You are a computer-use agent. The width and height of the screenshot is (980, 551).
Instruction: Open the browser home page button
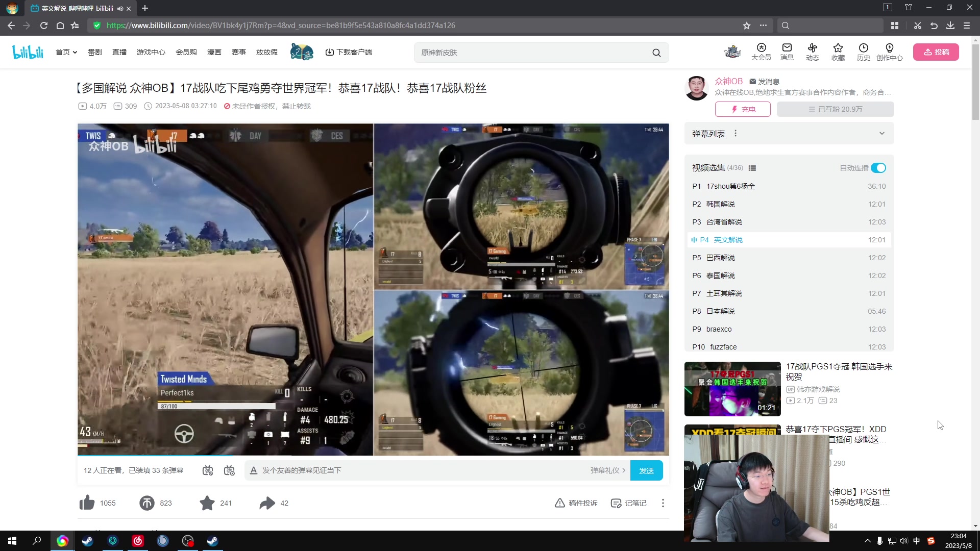click(x=60, y=26)
